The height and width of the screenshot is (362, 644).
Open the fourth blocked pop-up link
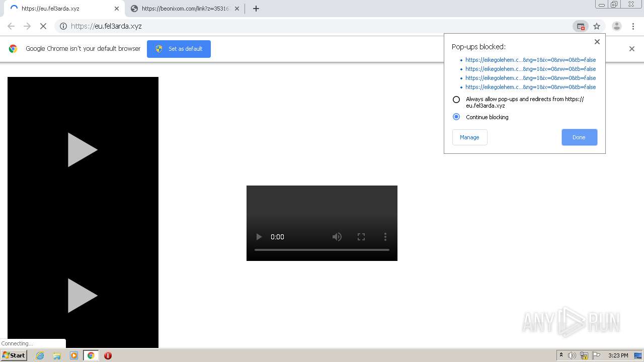coord(530,87)
